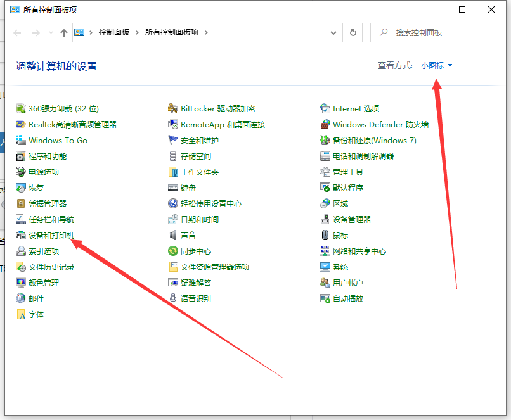Open 声音 settings
The width and height of the screenshot is (511, 420).
(x=190, y=235)
